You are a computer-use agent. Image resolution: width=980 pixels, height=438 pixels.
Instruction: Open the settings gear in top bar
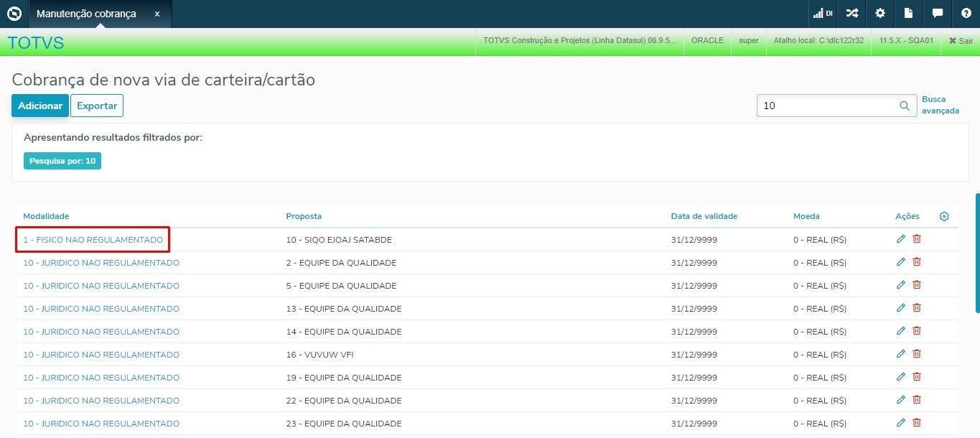[880, 13]
